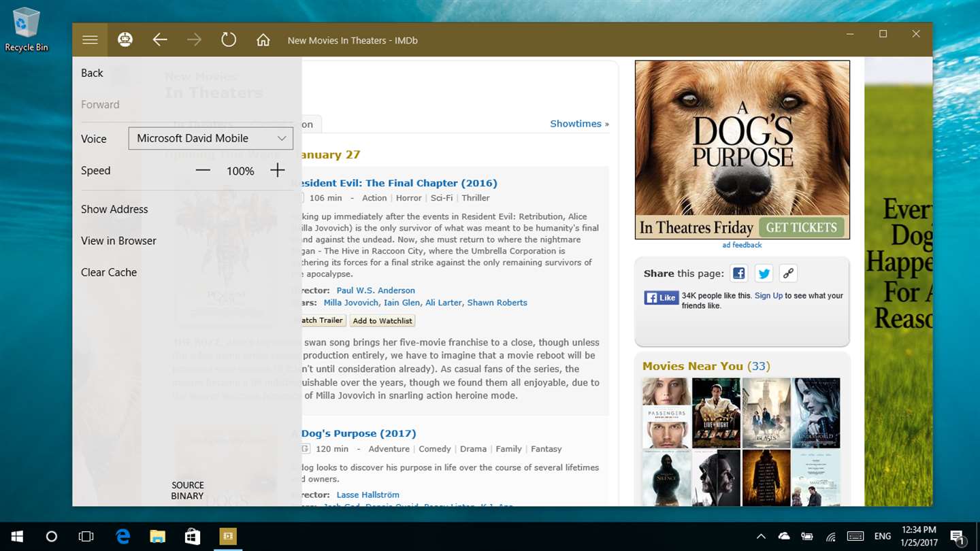Screen dimensions: 980x551
Task: Click the robot voice reader icon
Action: (x=125, y=40)
